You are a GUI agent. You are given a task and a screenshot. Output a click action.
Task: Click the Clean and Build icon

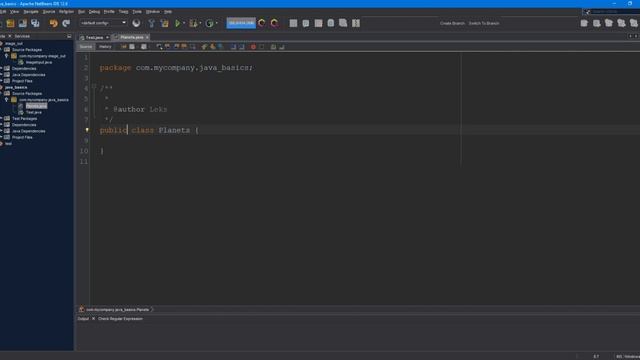coord(164,23)
